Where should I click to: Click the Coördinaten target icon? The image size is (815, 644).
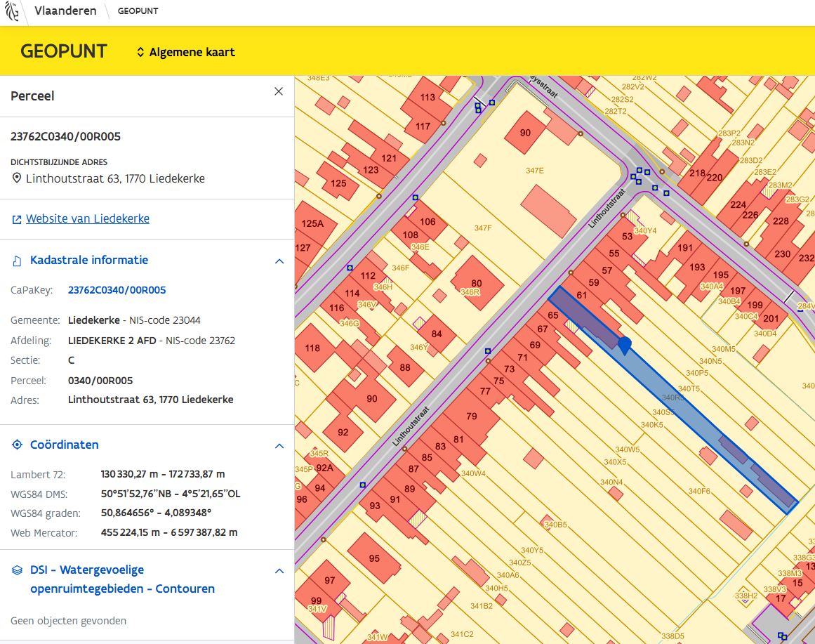17,445
